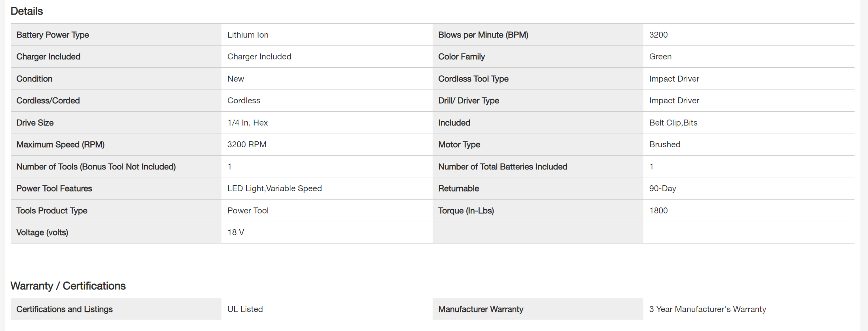The width and height of the screenshot is (868, 331).
Task: Click the Included value Belt Clip,Bits
Action: pos(673,123)
